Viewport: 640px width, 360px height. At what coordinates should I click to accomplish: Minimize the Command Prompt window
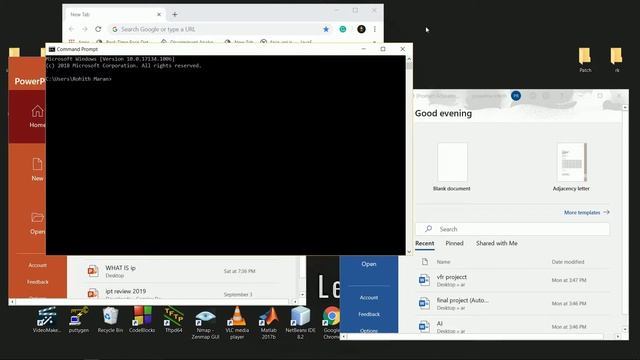click(x=363, y=49)
